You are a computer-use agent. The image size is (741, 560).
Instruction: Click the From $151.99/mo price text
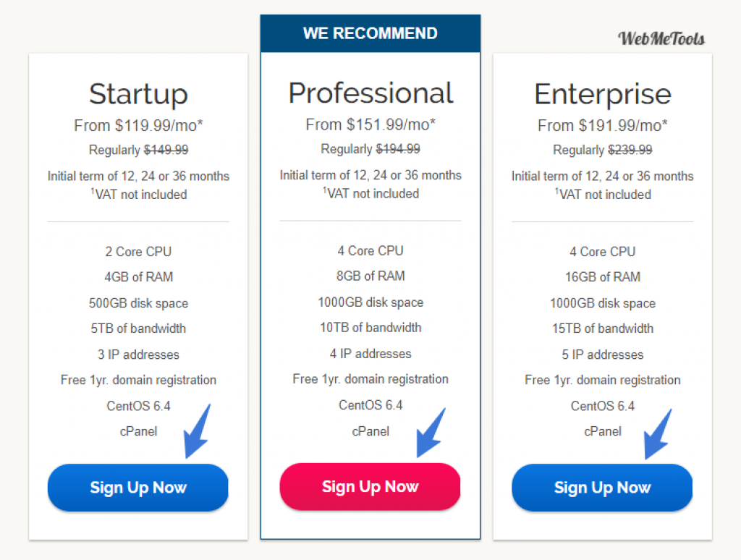pos(370,124)
